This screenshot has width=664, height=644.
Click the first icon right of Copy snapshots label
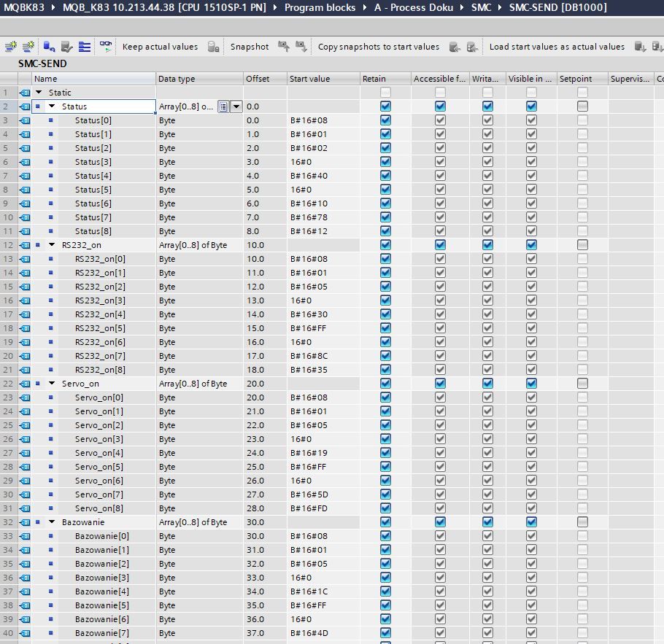pyautogui.click(x=455, y=47)
